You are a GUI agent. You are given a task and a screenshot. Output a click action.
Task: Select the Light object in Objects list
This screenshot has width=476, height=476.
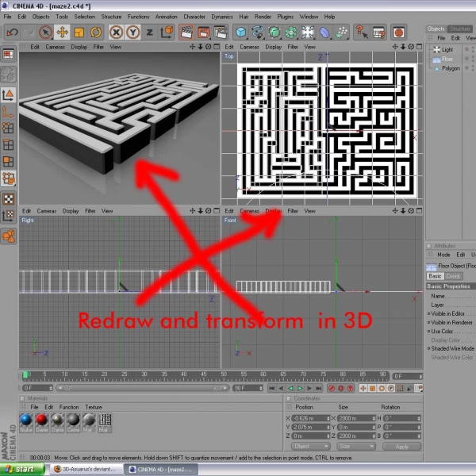[447, 49]
